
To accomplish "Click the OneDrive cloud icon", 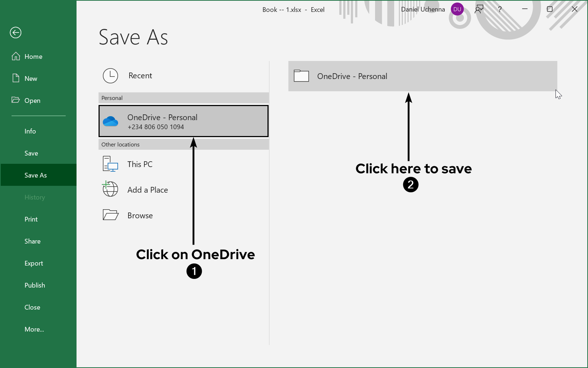I will coord(110,122).
